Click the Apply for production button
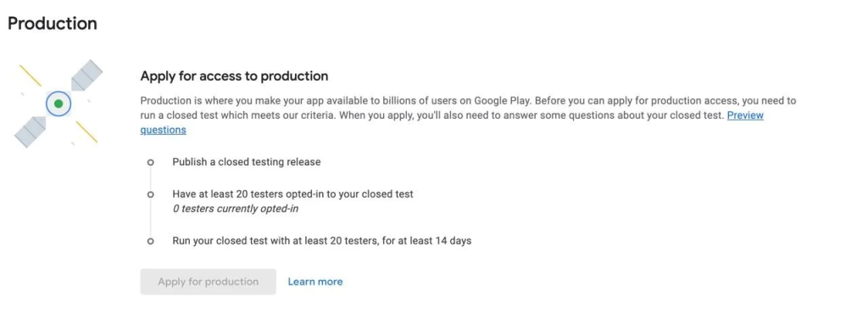The width and height of the screenshot is (868, 314). pyautogui.click(x=209, y=282)
